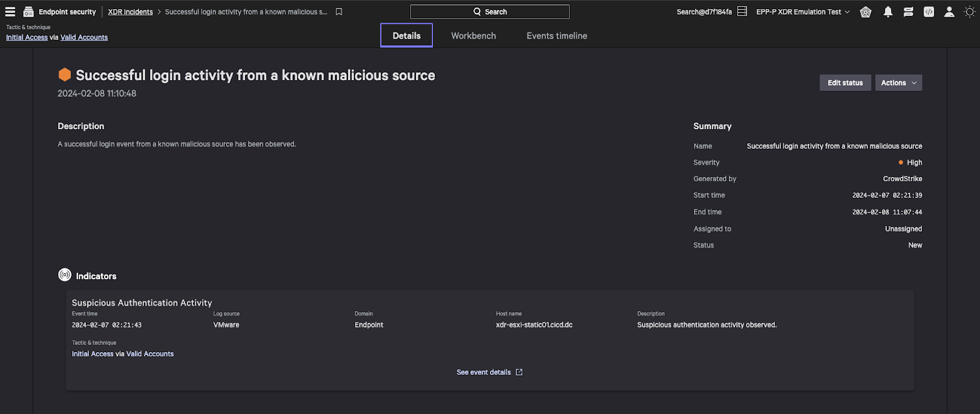Image resolution: width=980 pixels, height=414 pixels.
Task: Open the Events timeline tab
Action: 557,36
